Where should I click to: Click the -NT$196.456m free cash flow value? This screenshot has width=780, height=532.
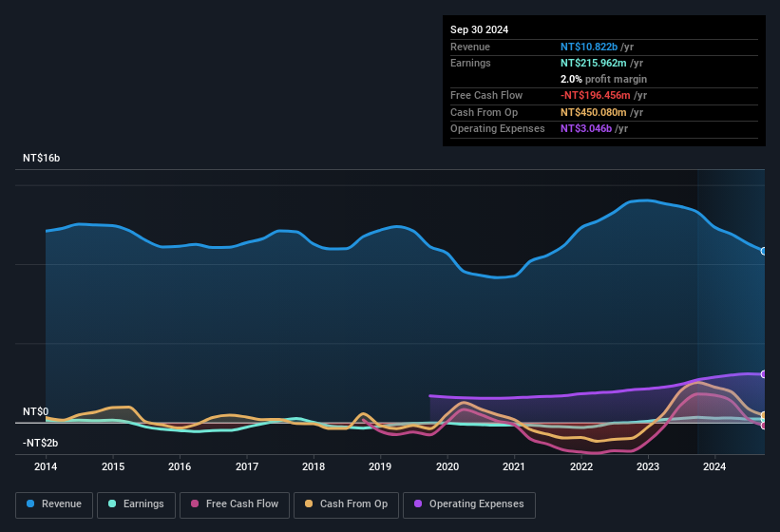595,95
